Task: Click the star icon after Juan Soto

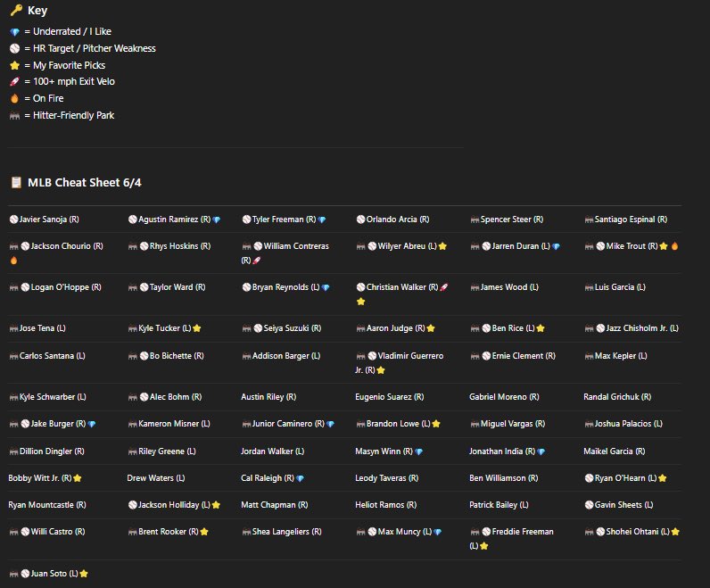Action: point(84,574)
